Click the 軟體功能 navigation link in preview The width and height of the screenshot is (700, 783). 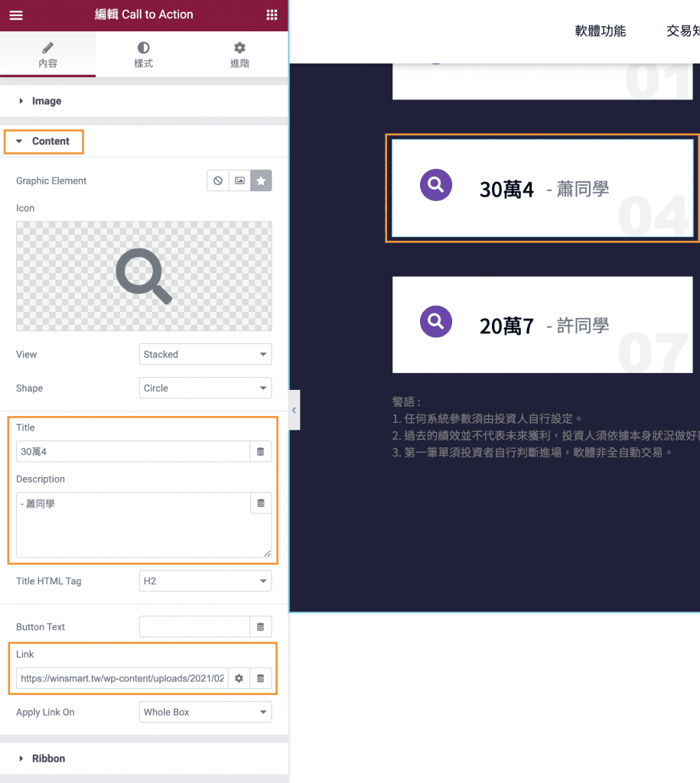pyautogui.click(x=600, y=31)
